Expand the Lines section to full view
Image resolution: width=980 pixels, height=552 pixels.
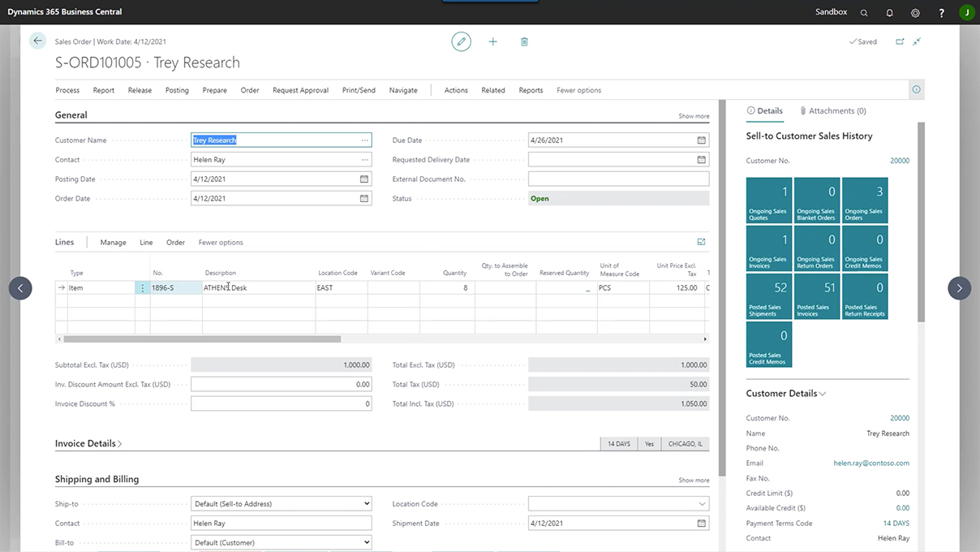[701, 242]
